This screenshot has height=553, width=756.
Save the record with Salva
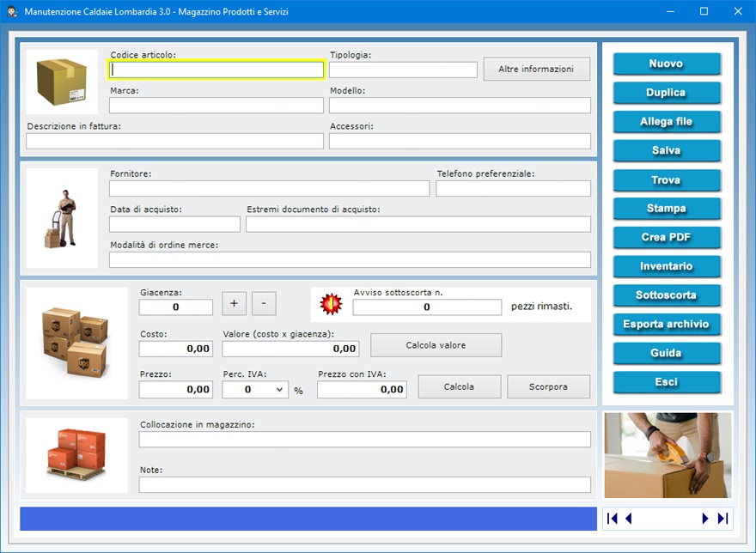click(x=667, y=150)
